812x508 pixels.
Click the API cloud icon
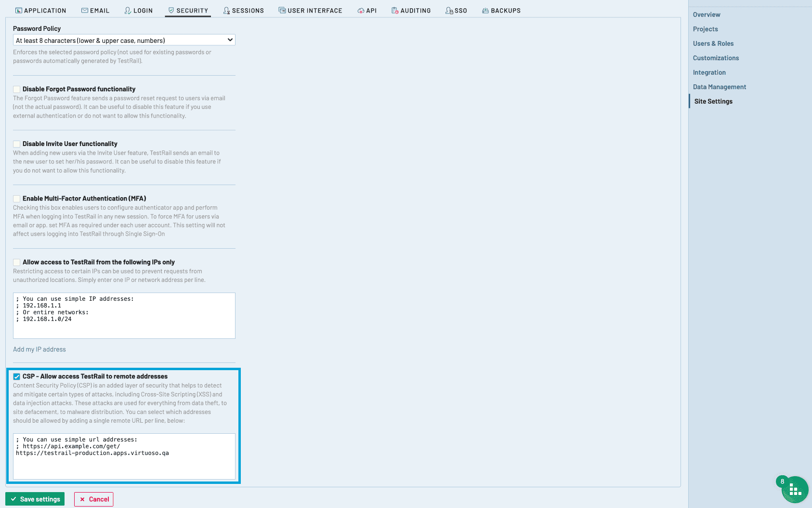[361, 11]
